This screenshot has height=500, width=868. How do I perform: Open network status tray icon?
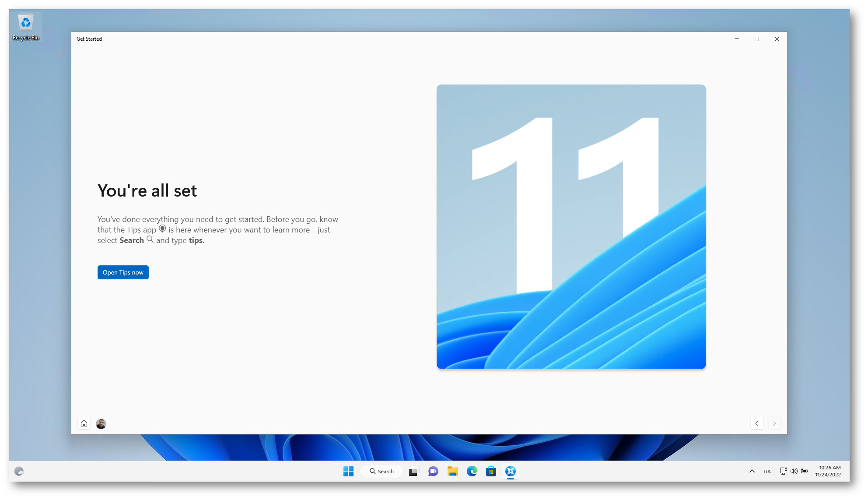pyautogui.click(x=783, y=471)
